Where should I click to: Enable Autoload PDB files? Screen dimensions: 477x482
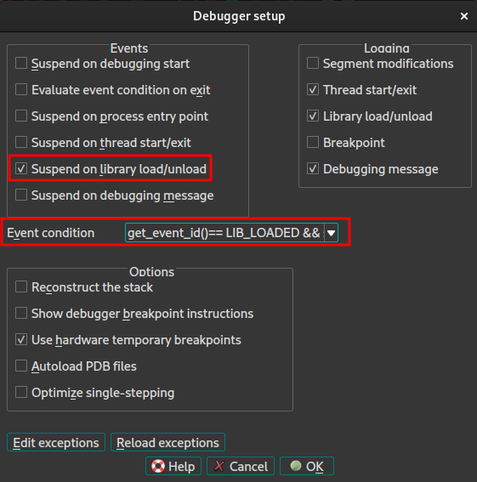(21, 366)
